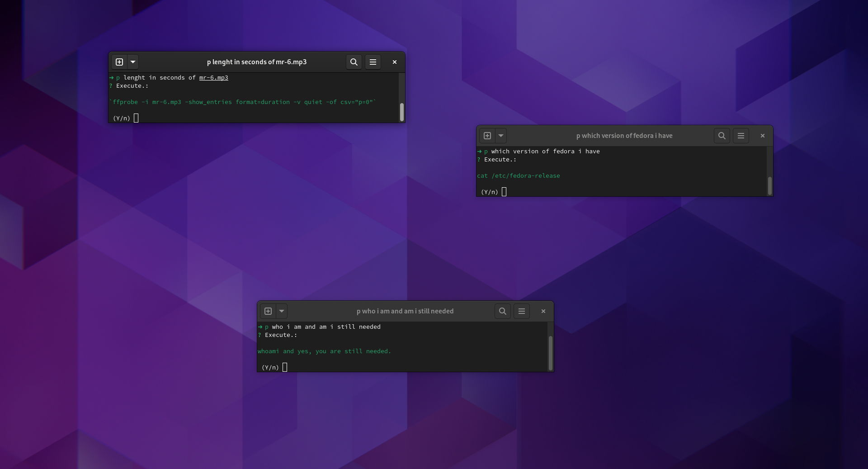868x469 pixels.
Task: Click the mr-6.mp3 file link in the terminal
Action: [213, 77]
